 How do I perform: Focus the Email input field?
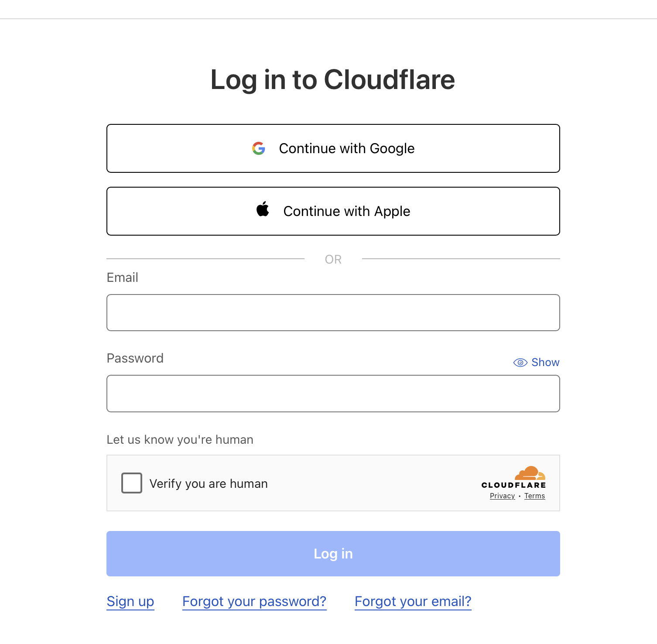[x=333, y=313]
